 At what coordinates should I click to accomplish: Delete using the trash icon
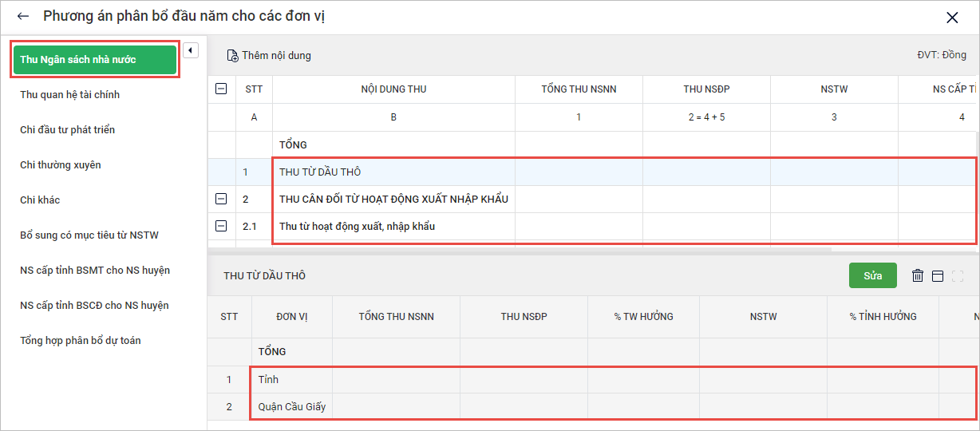click(918, 275)
